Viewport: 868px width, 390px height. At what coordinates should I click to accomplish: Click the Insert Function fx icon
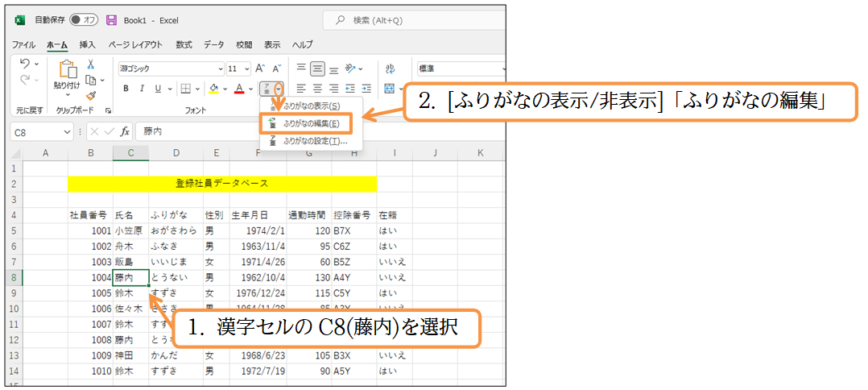(125, 131)
